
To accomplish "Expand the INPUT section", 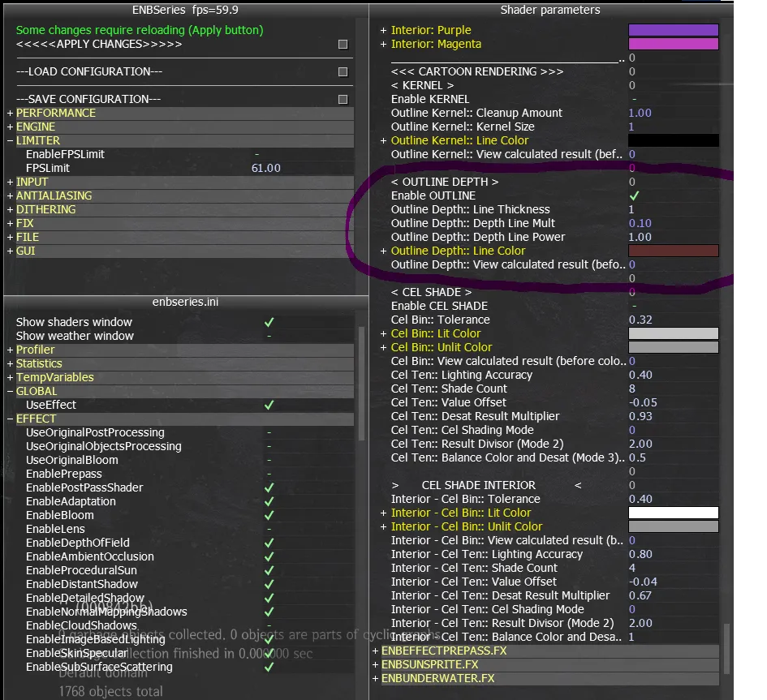I will coord(10,182).
